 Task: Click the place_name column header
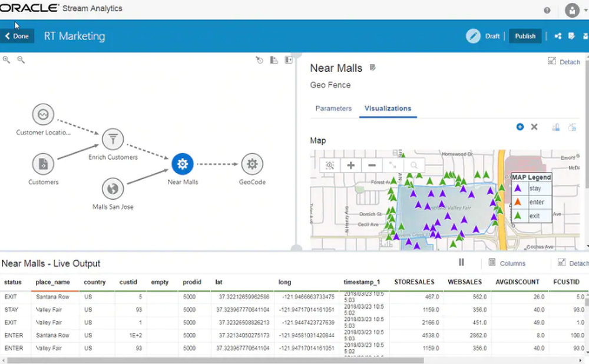[x=52, y=282]
